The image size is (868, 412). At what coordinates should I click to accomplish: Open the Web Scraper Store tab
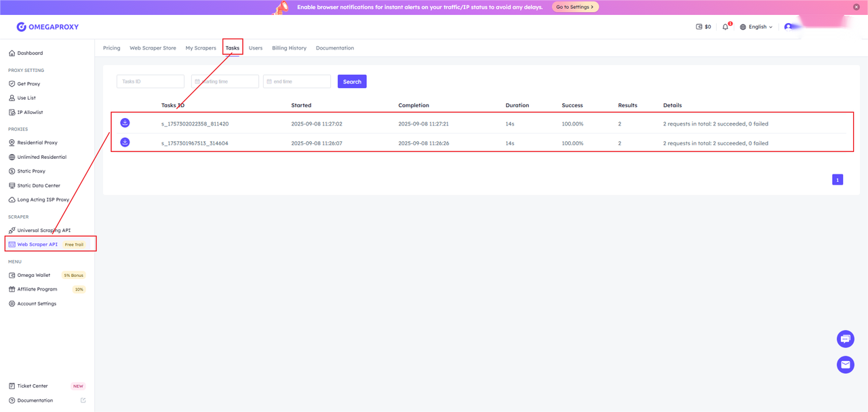click(153, 48)
